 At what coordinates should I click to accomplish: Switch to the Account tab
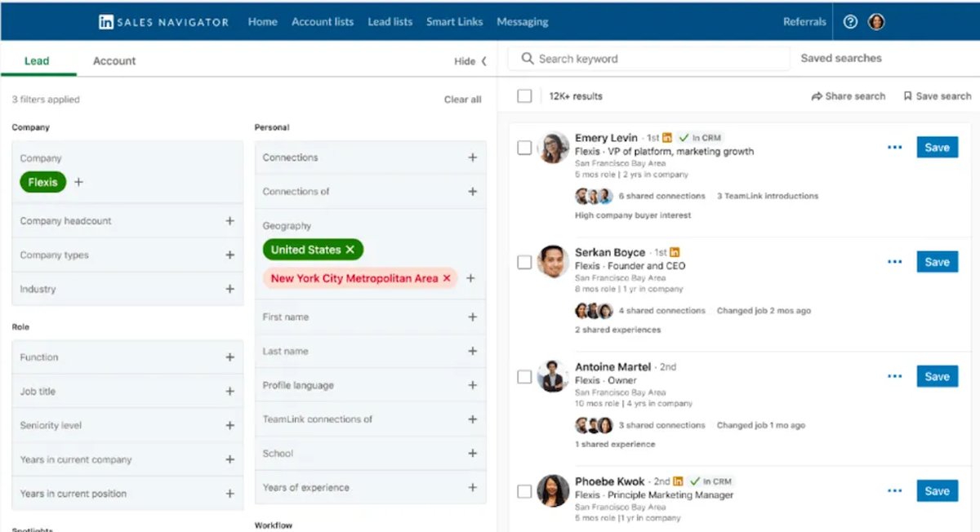click(114, 61)
